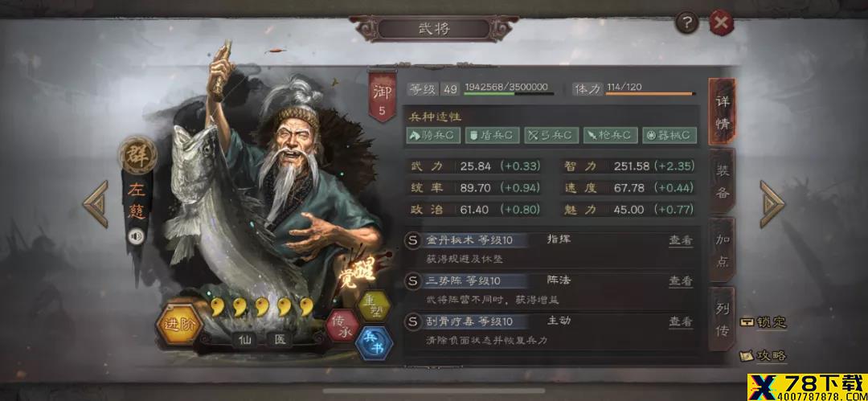
Task: Go to the next general arrow
Action: (772, 204)
